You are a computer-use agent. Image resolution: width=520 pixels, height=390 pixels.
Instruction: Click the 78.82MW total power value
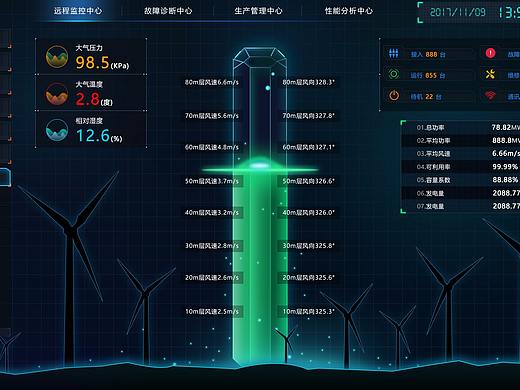coord(506,127)
